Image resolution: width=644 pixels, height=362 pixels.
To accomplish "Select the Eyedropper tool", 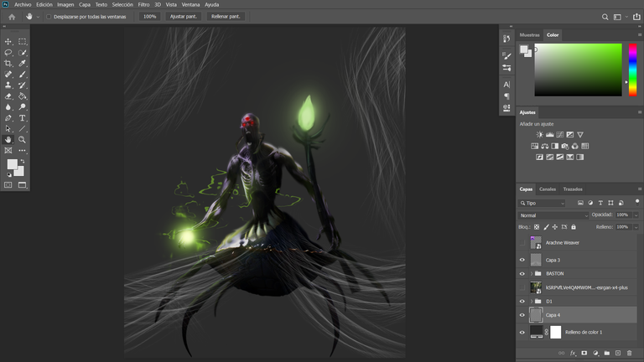I will (x=22, y=63).
